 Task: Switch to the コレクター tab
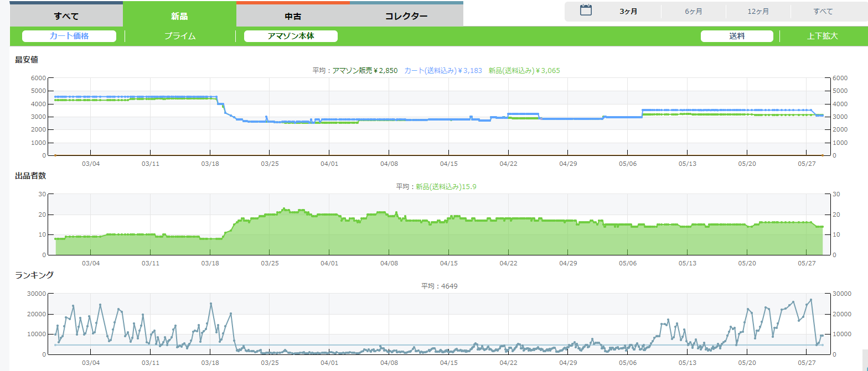coord(406,16)
